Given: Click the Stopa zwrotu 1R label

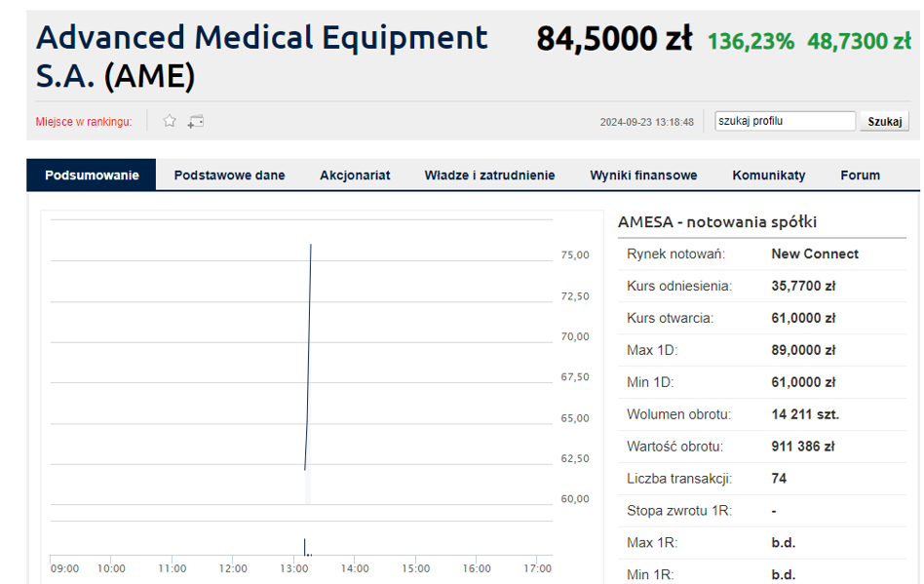Looking at the screenshot, I should point(679,510).
